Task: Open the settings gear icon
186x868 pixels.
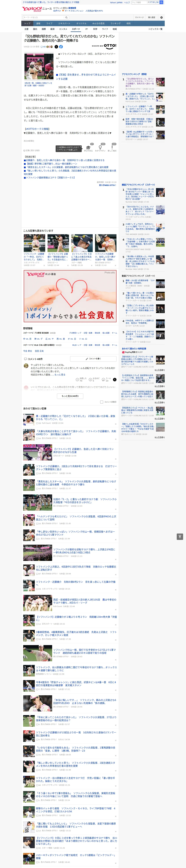Action: 161,18
